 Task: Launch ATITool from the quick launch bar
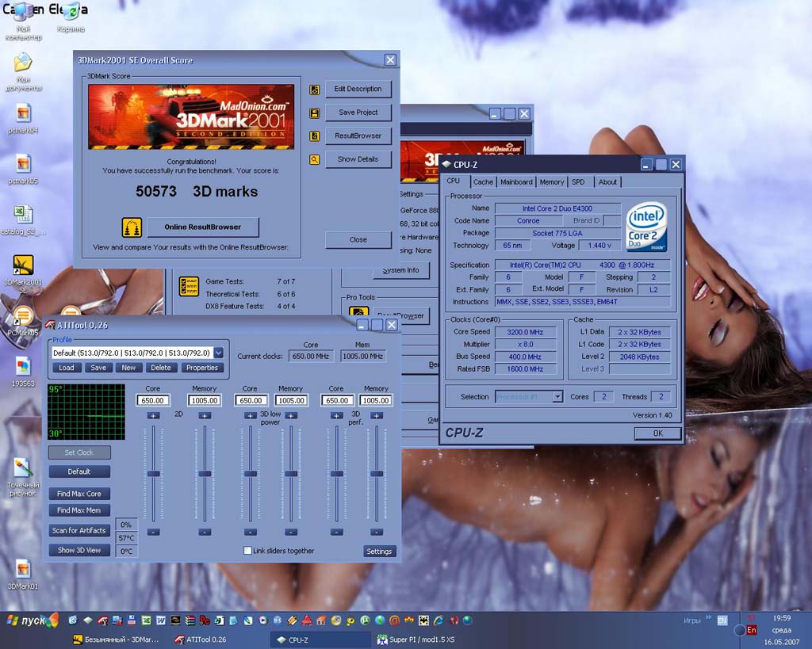point(102,620)
